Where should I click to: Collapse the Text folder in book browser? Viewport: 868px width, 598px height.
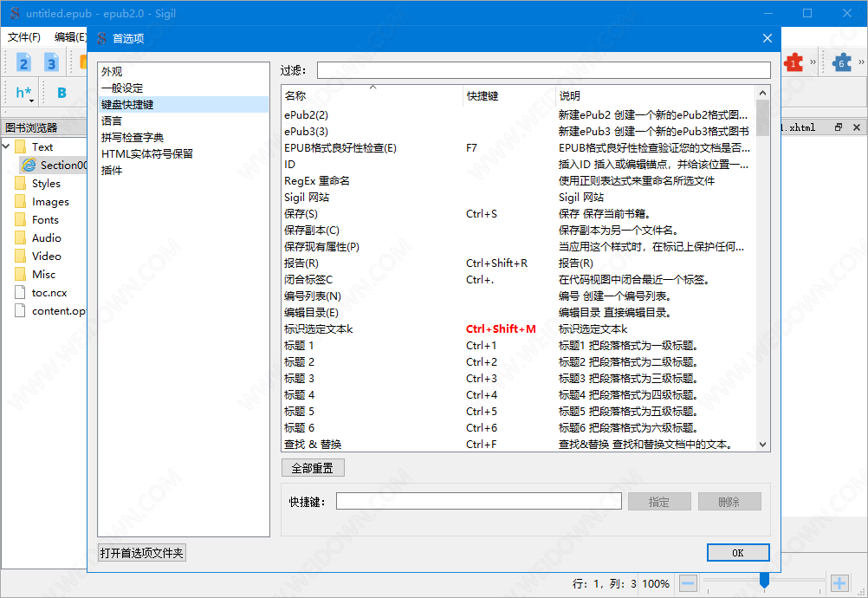point(7,146)
